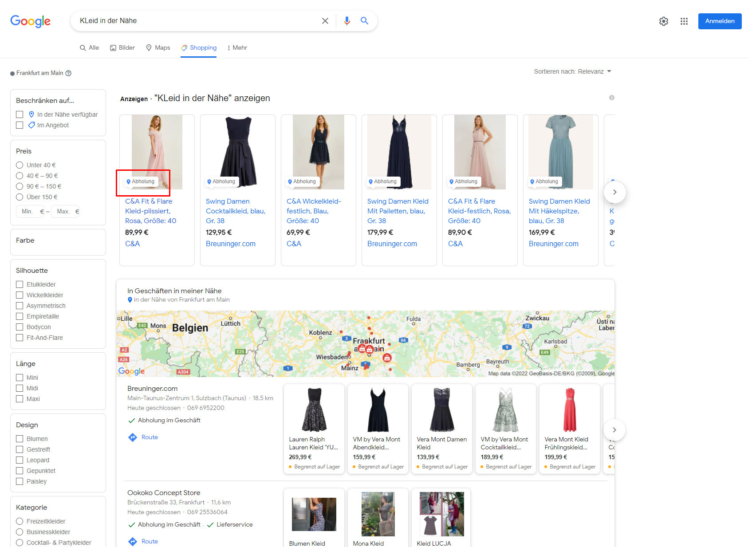Open Mehr search options menu
This screenshot has width=756, height=547.
(x=237, y=47)
